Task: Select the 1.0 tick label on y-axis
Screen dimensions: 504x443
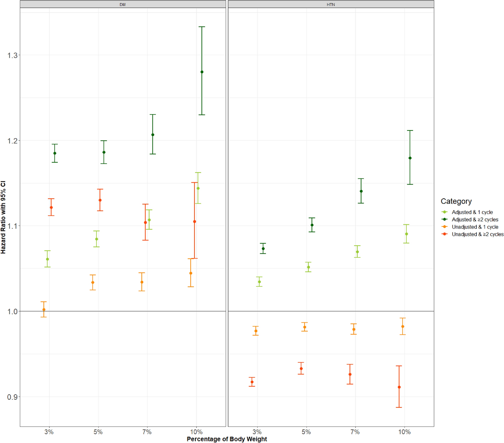Action: [x=12, y=311]
